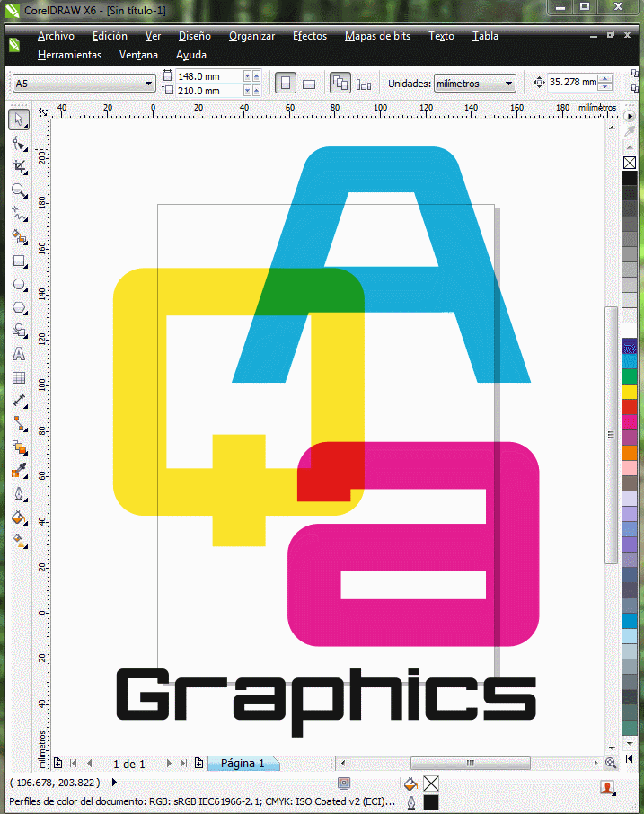Open the Ventana menu

coord(138,55)
